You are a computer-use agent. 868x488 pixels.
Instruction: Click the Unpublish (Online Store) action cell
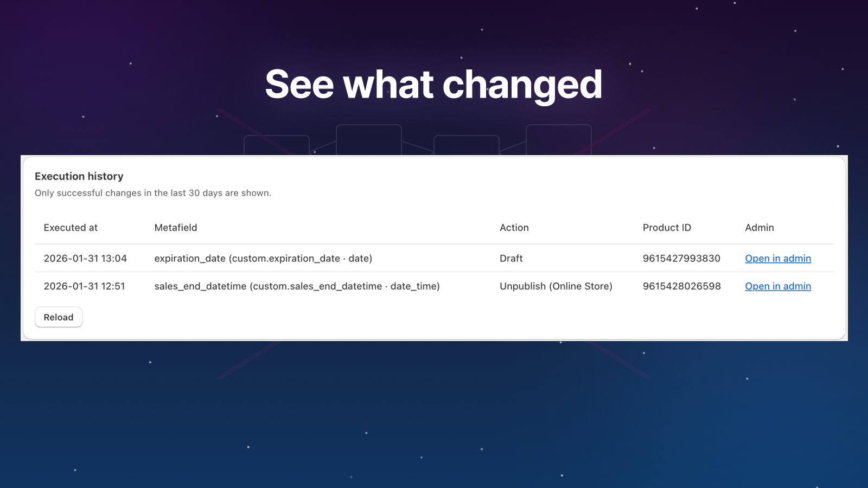coord(556,286)
